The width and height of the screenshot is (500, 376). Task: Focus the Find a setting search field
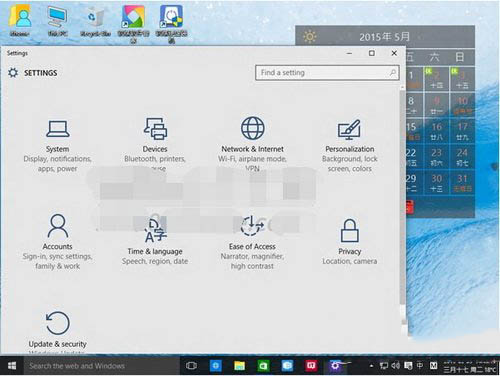tap(327, 72)
